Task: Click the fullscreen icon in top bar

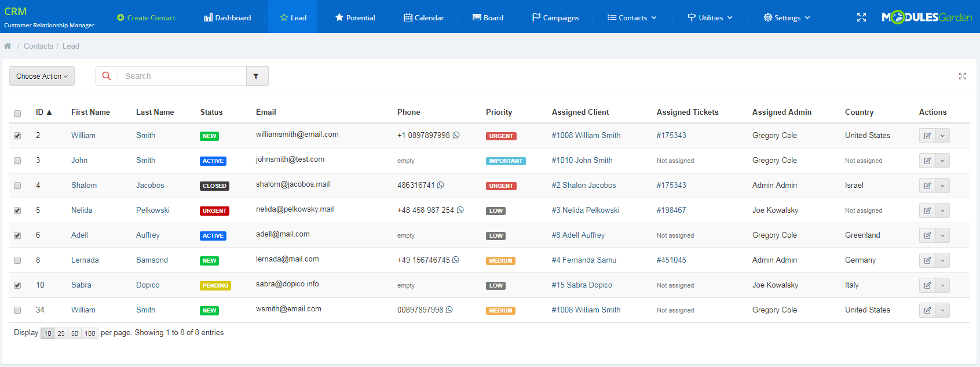Action: (x=861, y=17)
